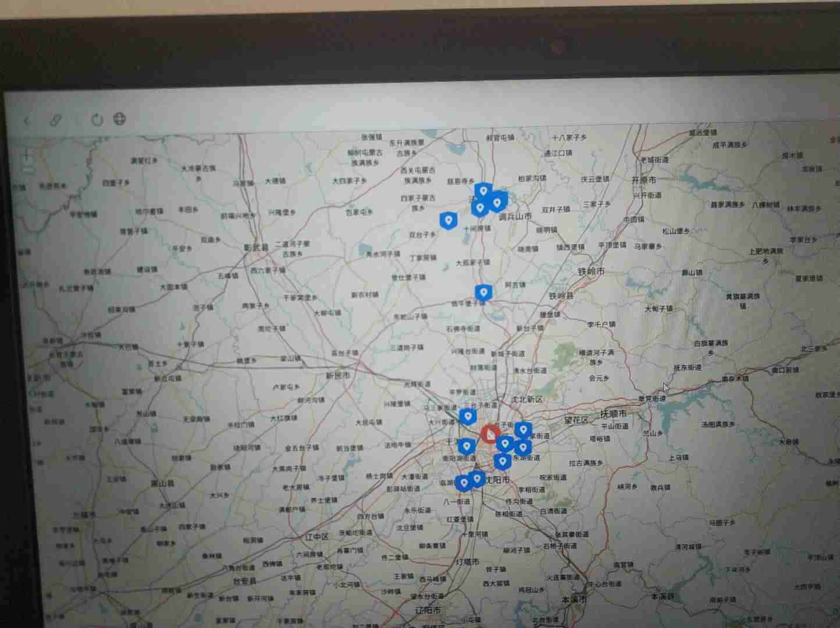Zoom in with the map plus button

(27, 156)
